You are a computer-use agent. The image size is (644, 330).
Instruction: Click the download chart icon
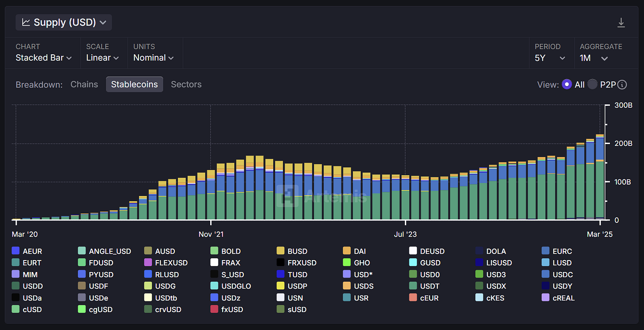pos(621,23)
